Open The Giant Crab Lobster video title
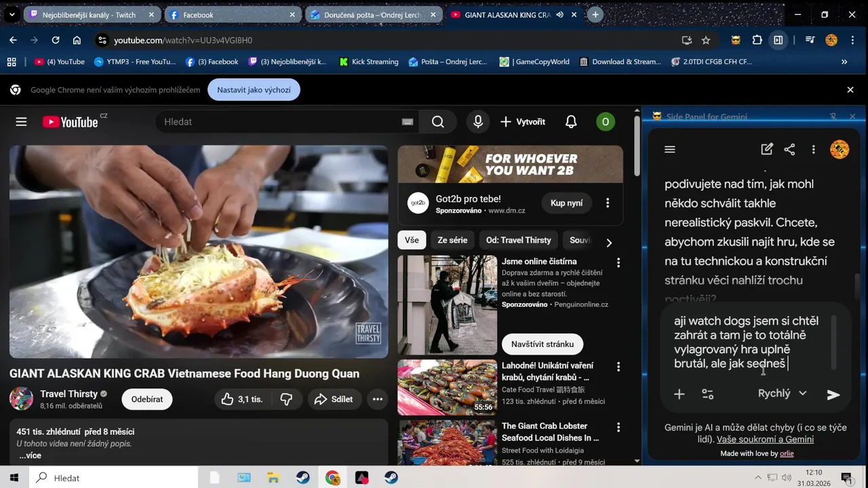The image size is (868, 488). tap(550, 432)
